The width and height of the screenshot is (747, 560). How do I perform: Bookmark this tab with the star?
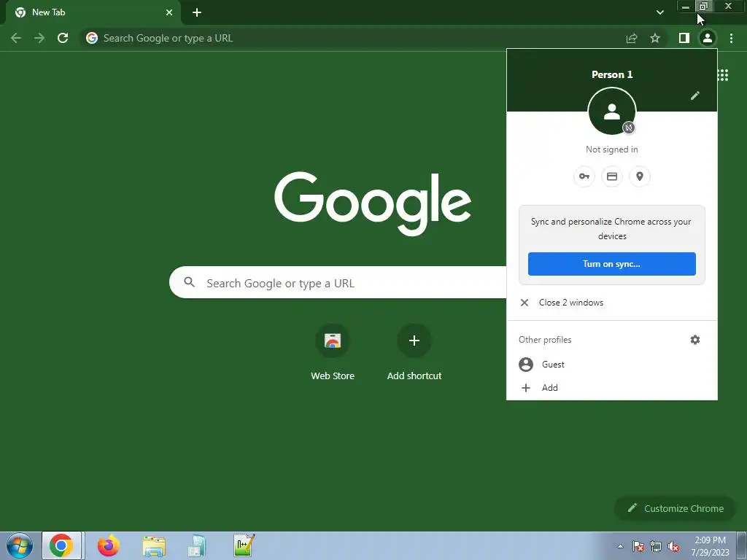(x=655, y=38)
